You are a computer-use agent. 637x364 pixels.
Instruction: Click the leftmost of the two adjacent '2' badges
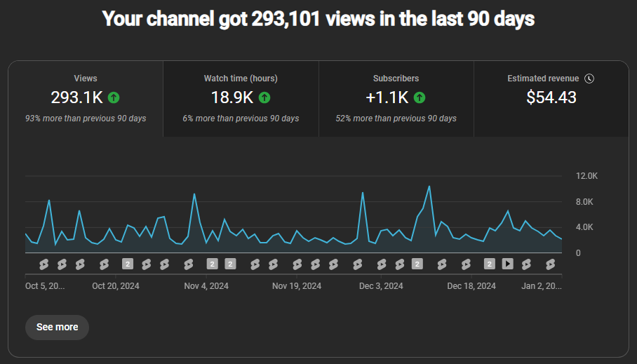[212, 264]
